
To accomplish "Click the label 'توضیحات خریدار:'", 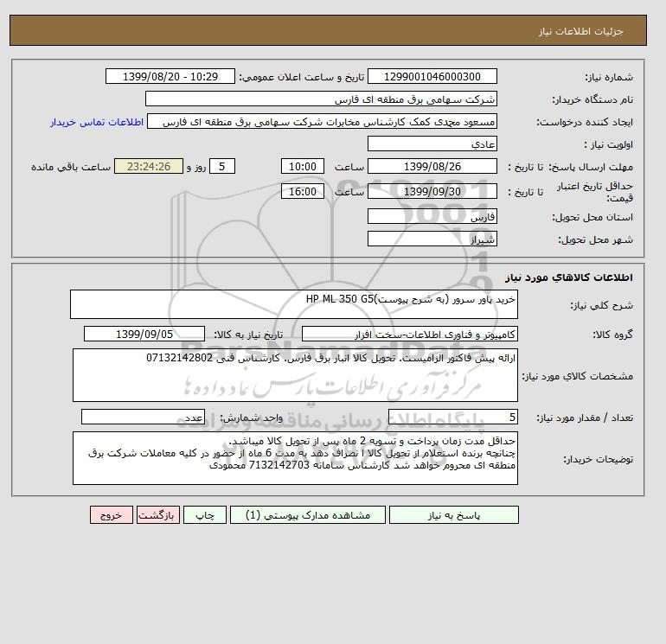I will [598, 459].
